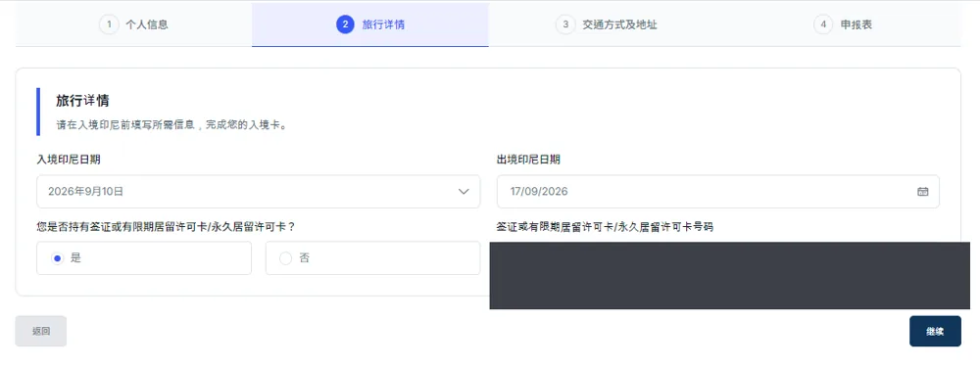Select step 2 旅行详情 tab
The width and height of the screenshot is (980, 368).
click(370, 24)
